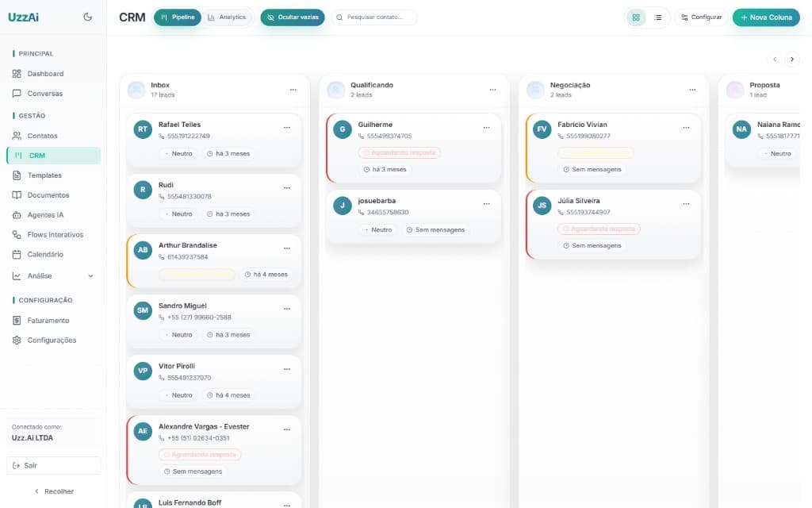Click the Proposta column color circle

735,90
